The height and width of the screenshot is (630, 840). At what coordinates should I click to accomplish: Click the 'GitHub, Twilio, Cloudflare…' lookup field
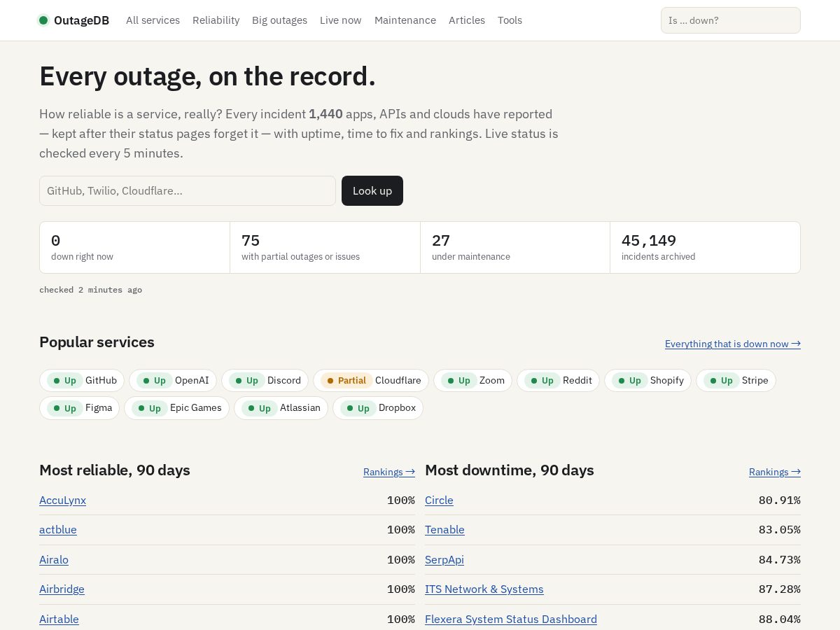pos(188,190)
